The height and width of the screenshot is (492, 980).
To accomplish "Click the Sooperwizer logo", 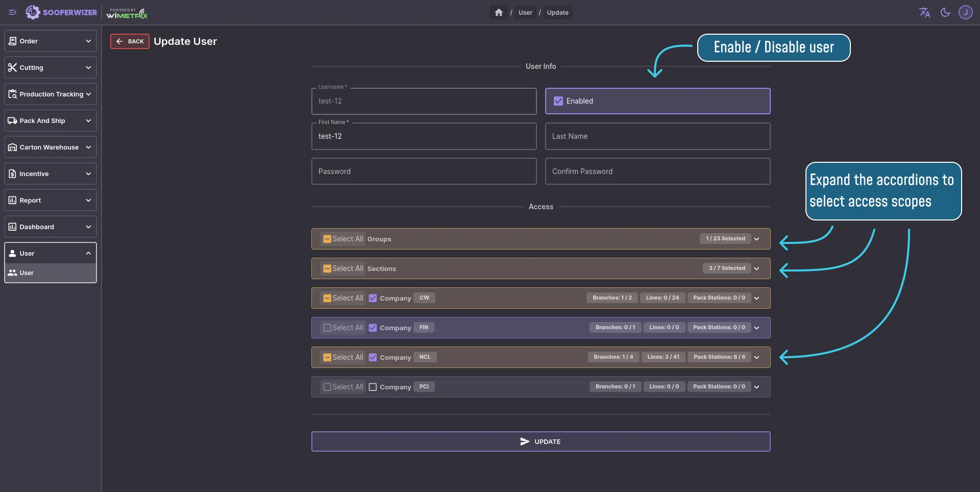I will click(x=61, y=12).
